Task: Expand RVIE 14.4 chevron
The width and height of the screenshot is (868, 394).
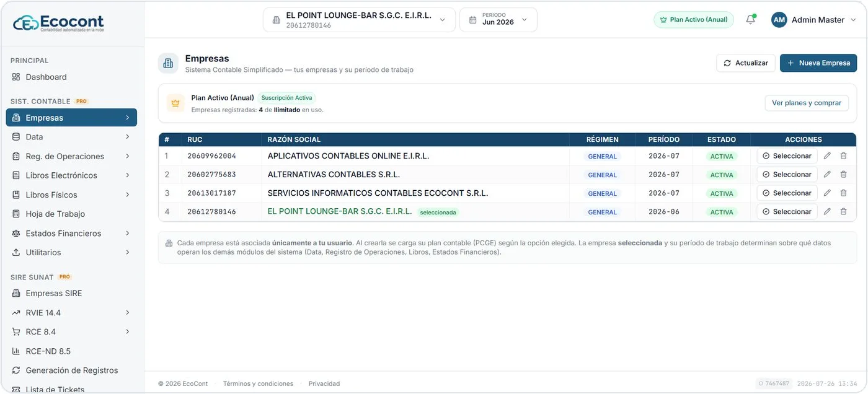Action: (x=128, y=313)
